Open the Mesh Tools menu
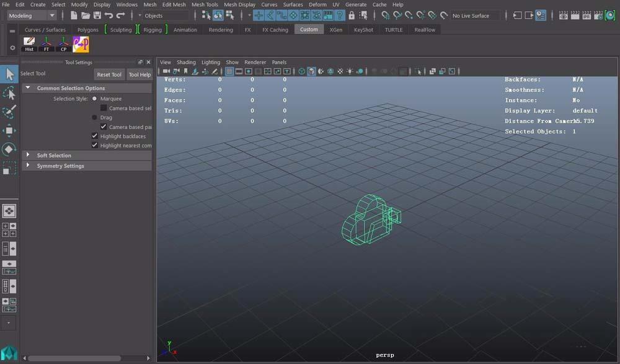Screen dimensions: 620x364 click(x=205, y=4)
